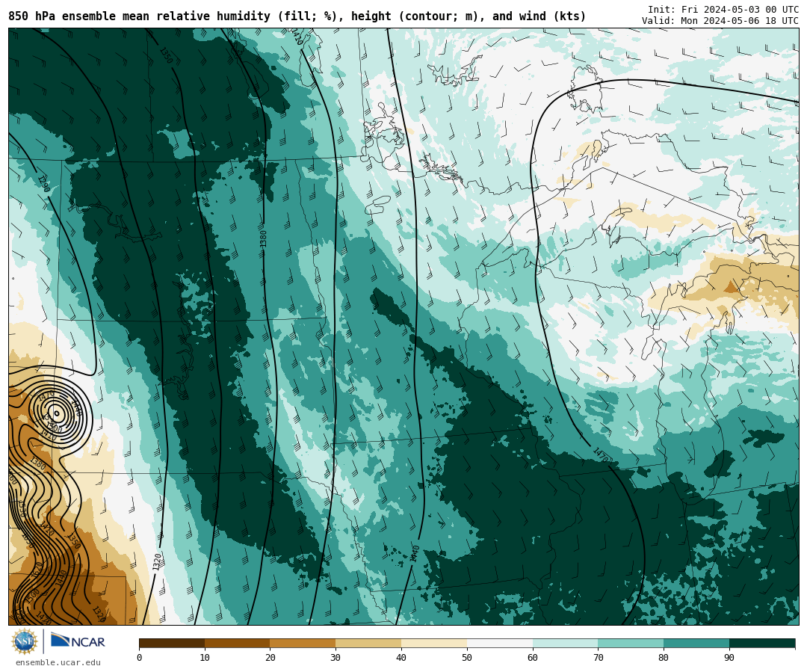Click the 0-10% darkest brown colorbar swatch
Screen dimensions: 807x672
click(172, 643)
